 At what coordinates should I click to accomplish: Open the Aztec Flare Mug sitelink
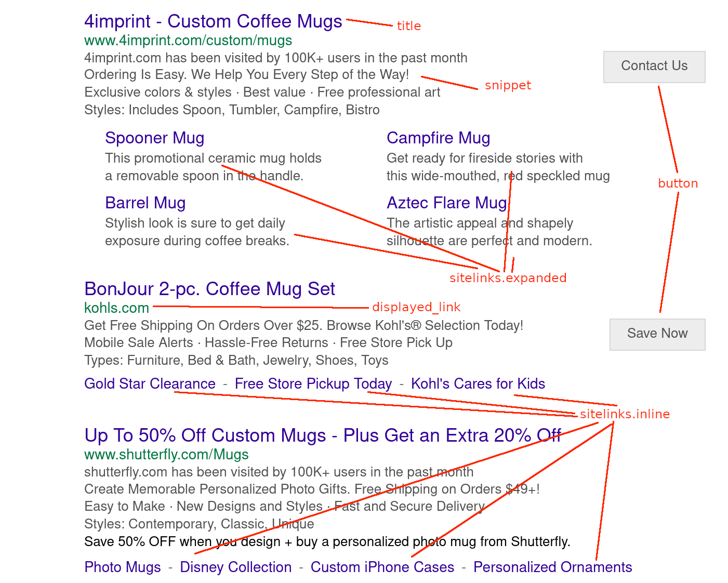446,203
